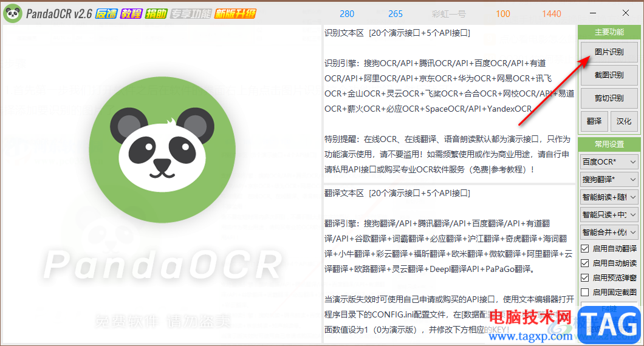Click the orange 100 value
The width and height of the screenshot is (644, 346).
502,14
